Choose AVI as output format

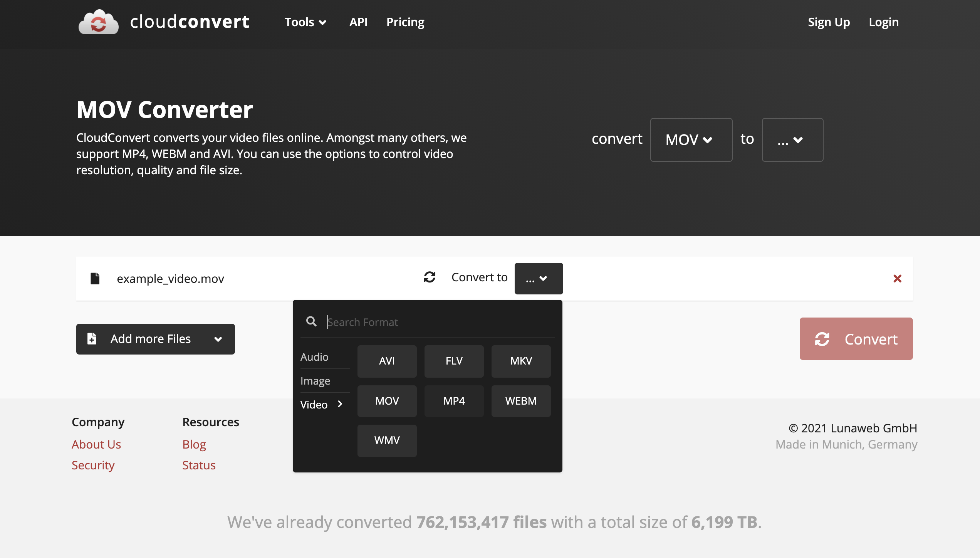(387, 361)
